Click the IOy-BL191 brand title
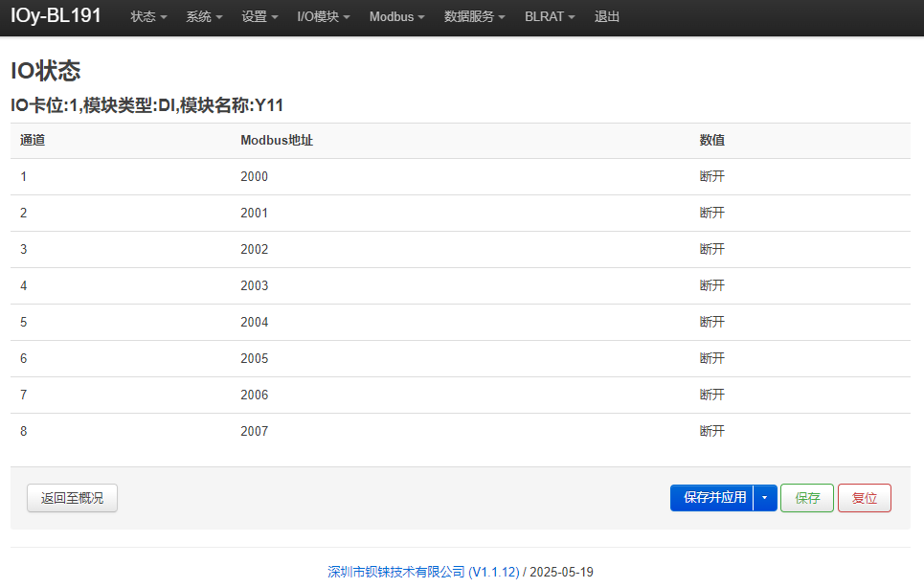The image size is (924, 588). tap(56, 15)
